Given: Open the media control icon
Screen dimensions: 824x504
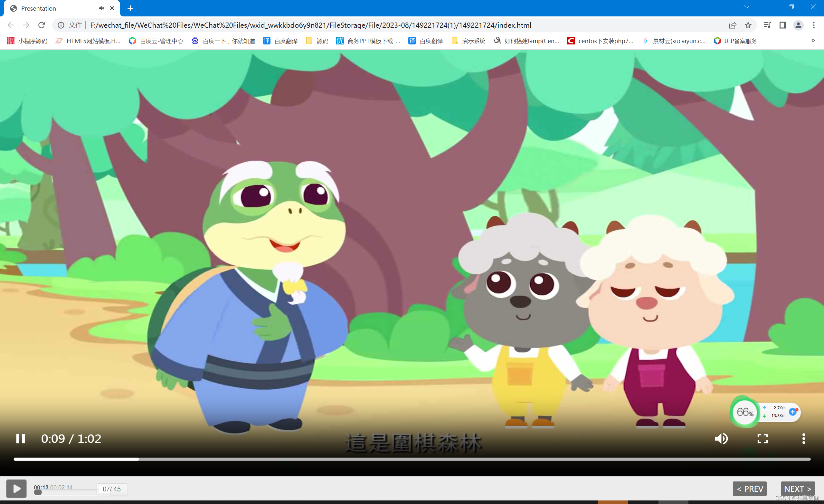Looking at the screenshot, I should pyautogui.click(x=767, y=25).
